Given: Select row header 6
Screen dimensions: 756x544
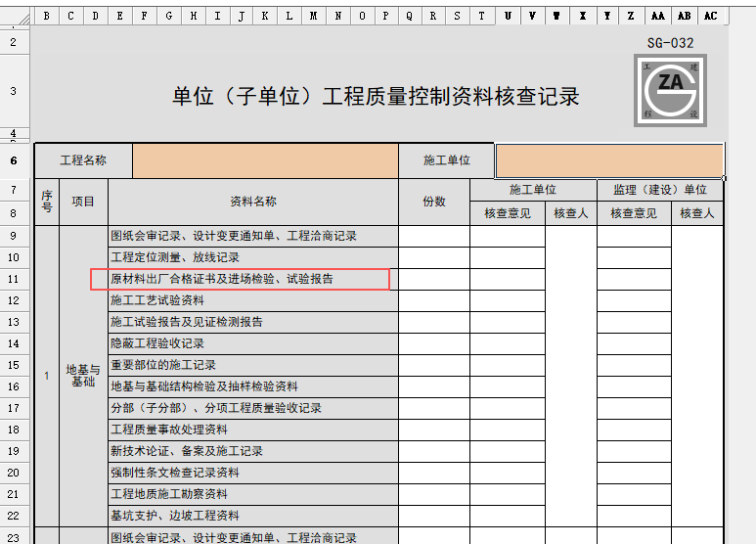Looking at the screenshot, I should [14, 160].
